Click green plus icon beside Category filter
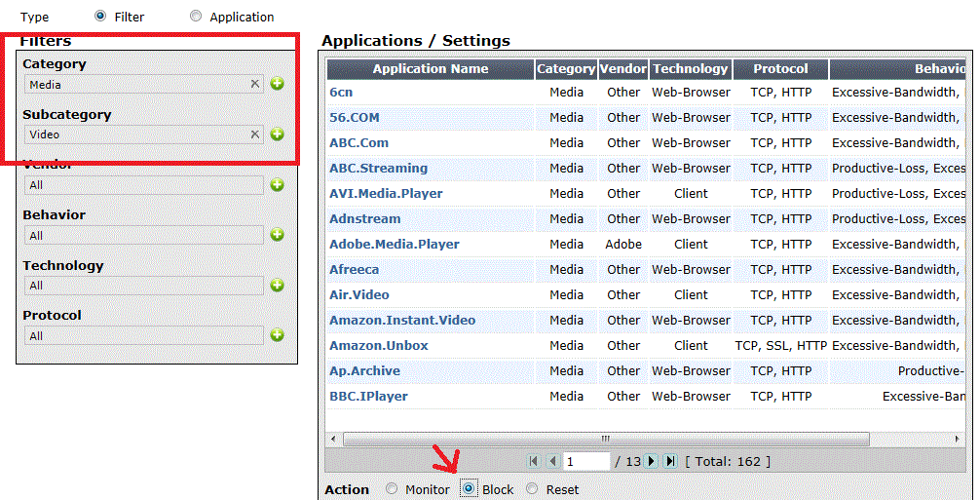The height and width of the screenshot is (500, 980). pos(277,84)
